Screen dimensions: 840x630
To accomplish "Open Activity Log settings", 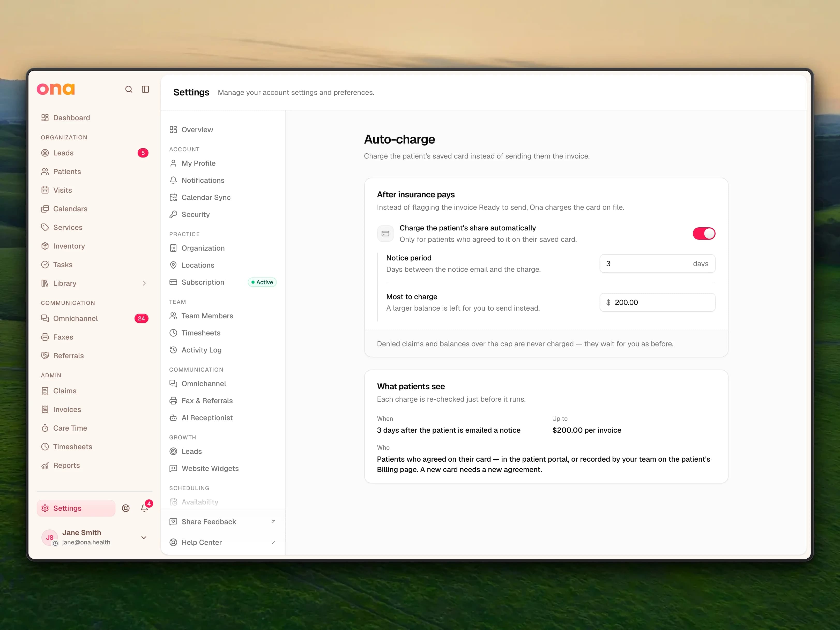I will 223,350.
